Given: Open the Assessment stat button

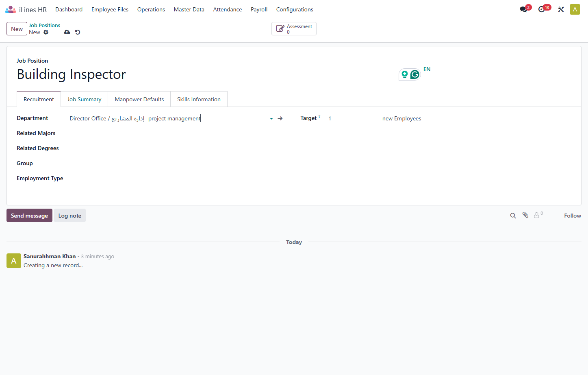Looking at the screenshot, I should coord(294,29).
